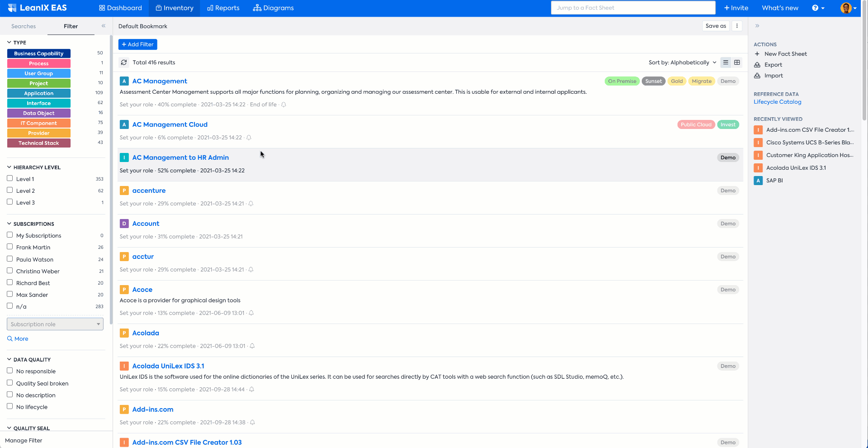
Task: Collapse the TYPE filter section
Action: tap(9, 42)
